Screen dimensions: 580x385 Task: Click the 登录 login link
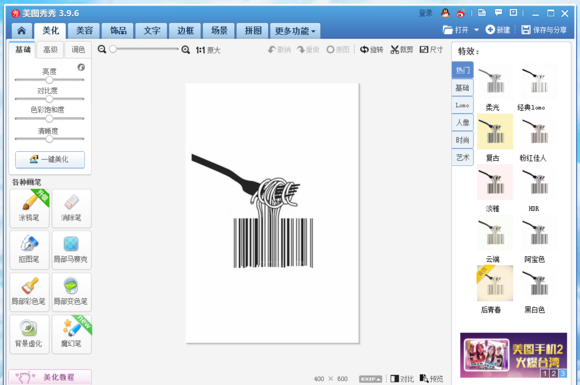click(426, 13)
